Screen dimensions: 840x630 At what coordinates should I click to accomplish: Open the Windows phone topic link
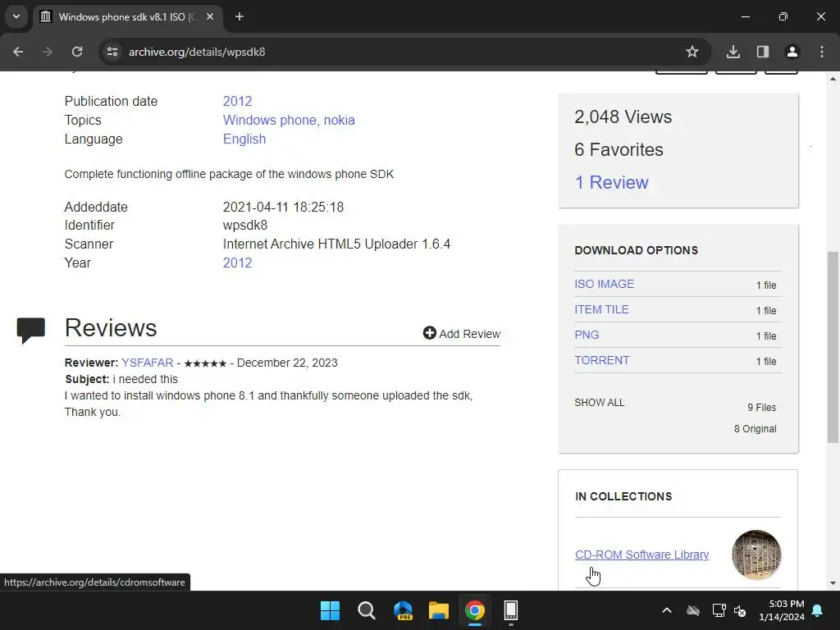[x=271, y=120]
